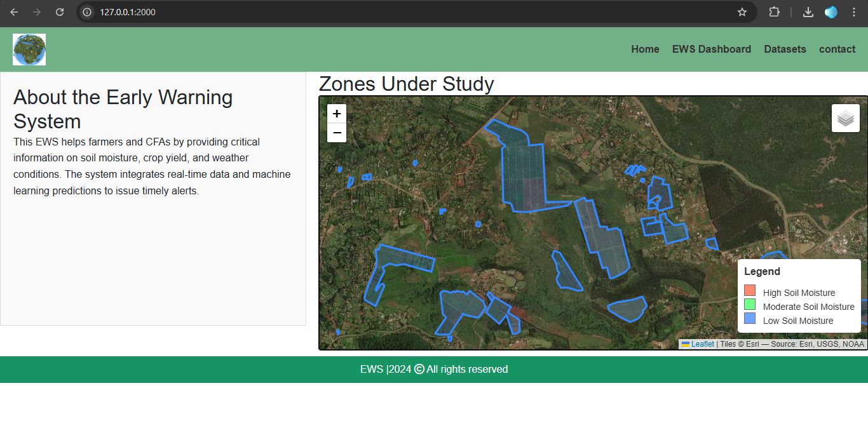
Task: Click the Moderate Soil Moisture green swatch
Action: 750,304
